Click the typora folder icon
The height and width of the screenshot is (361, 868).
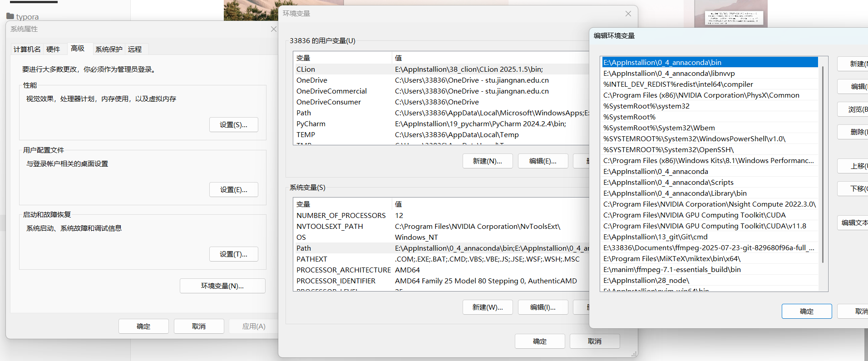click(x=10, y=16)
